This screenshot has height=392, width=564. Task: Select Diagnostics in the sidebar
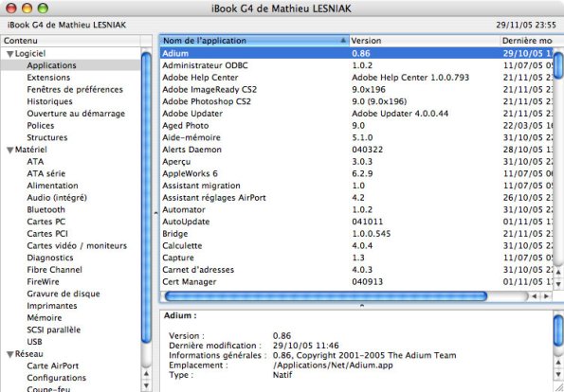coord(50,258)
